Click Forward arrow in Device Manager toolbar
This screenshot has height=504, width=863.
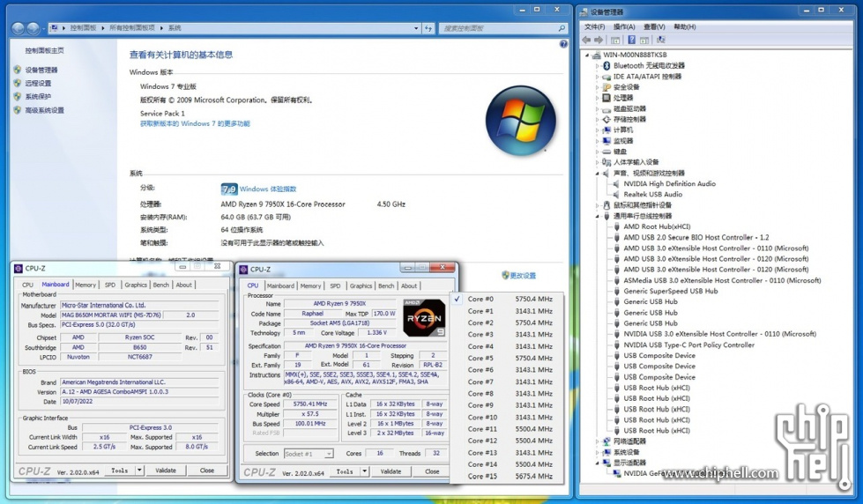[599, 40]
